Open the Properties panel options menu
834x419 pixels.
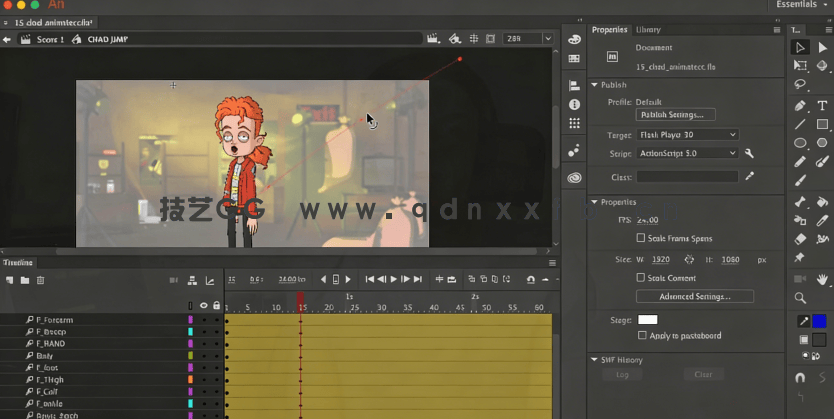pyautogui.click(x=777, y=30)
